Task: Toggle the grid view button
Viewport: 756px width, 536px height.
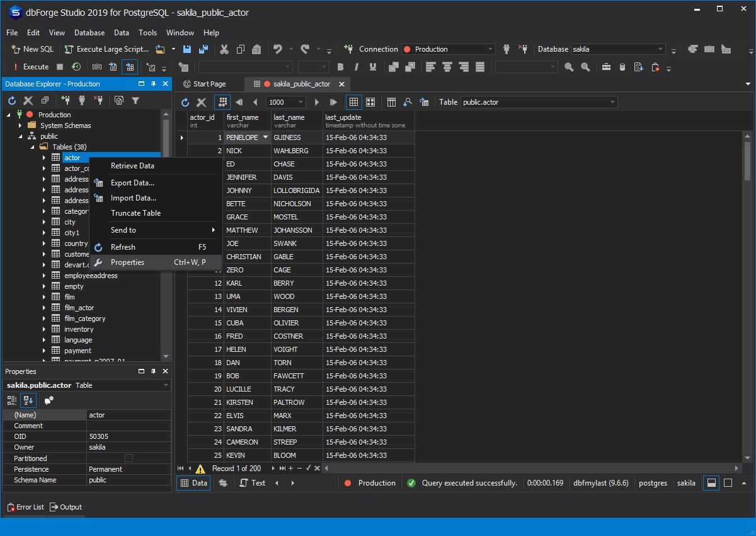Action: 353,102
